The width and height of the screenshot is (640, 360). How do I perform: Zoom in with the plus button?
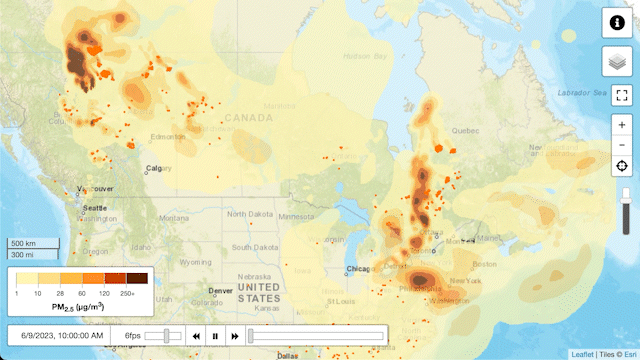point(622,125)
